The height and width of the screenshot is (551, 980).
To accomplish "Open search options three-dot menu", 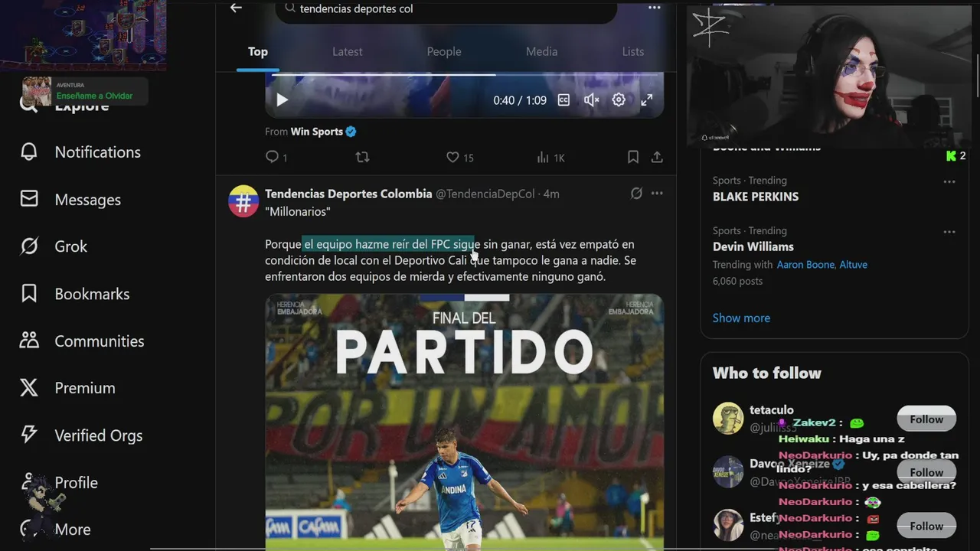I will 654,8.
